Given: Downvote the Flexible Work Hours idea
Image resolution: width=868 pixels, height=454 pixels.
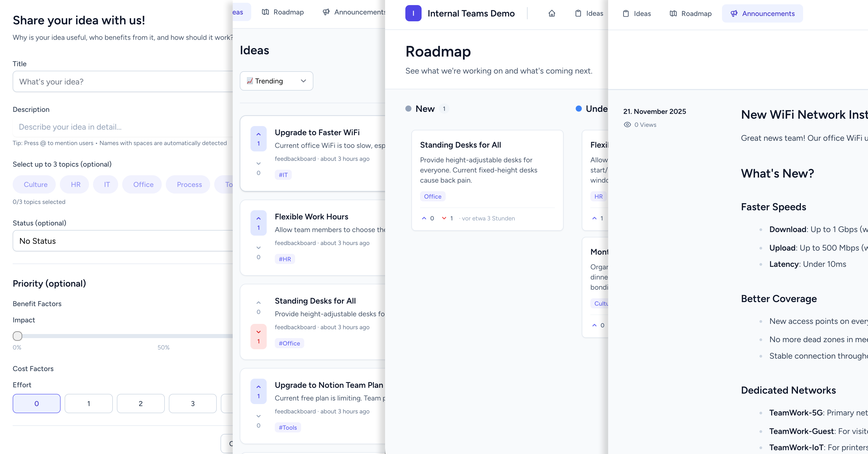Looking at the screenshot, I should (x=258, y=247).
